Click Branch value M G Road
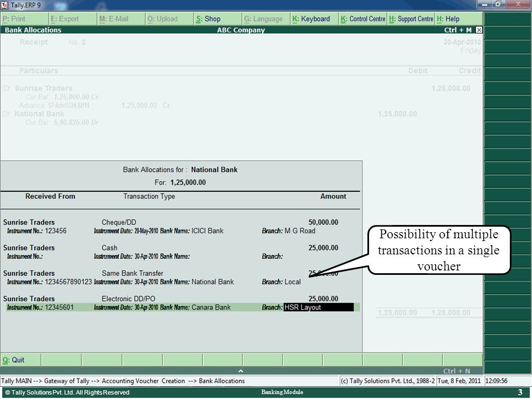Screen dimensions: 532x399 coord(300,231)
